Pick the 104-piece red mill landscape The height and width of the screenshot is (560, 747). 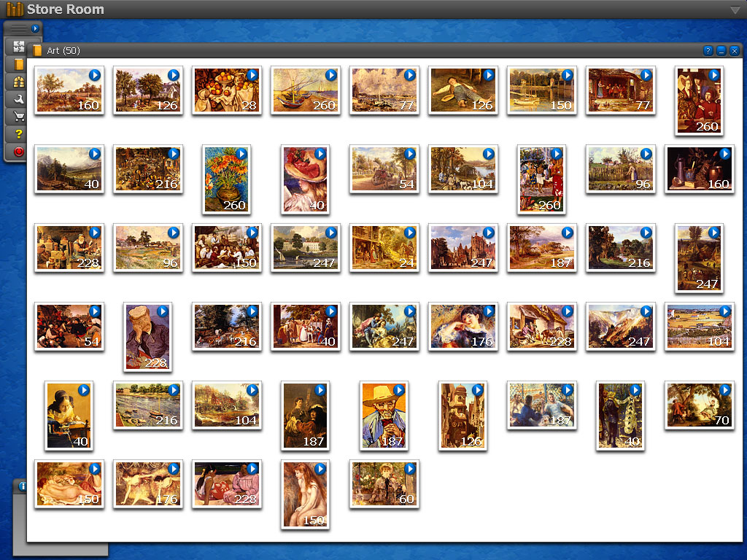(x=227, y=405)
